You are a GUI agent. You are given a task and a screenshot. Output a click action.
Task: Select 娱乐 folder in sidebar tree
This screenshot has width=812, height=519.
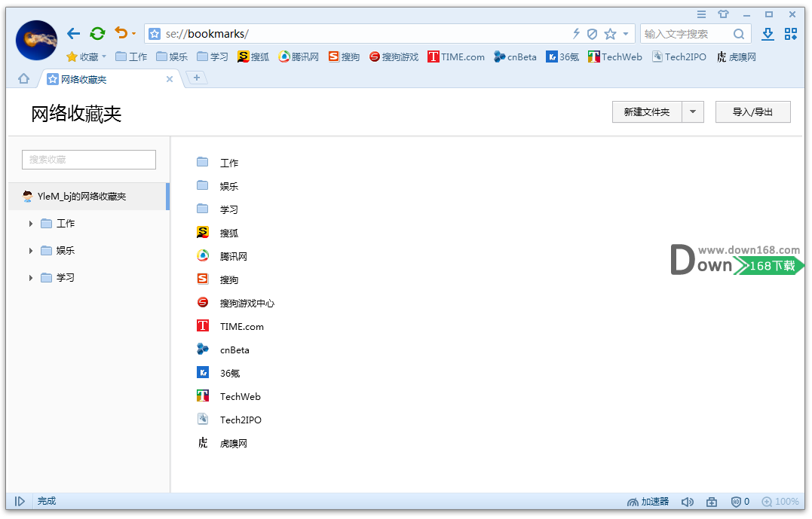(58, 251)
